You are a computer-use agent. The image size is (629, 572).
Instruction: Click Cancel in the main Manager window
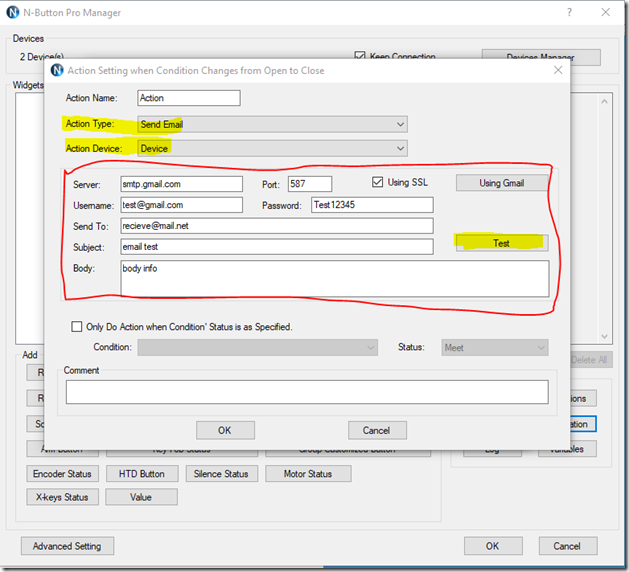click(568, 546)
